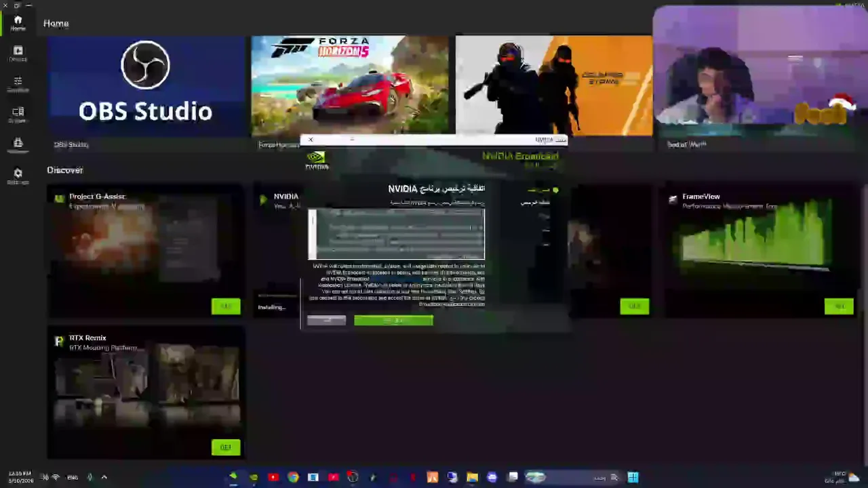Image resolution: width=868 pixels, height=488 pixels.
Task: Open the OBS Studio tile
Action: coord(146,86)
